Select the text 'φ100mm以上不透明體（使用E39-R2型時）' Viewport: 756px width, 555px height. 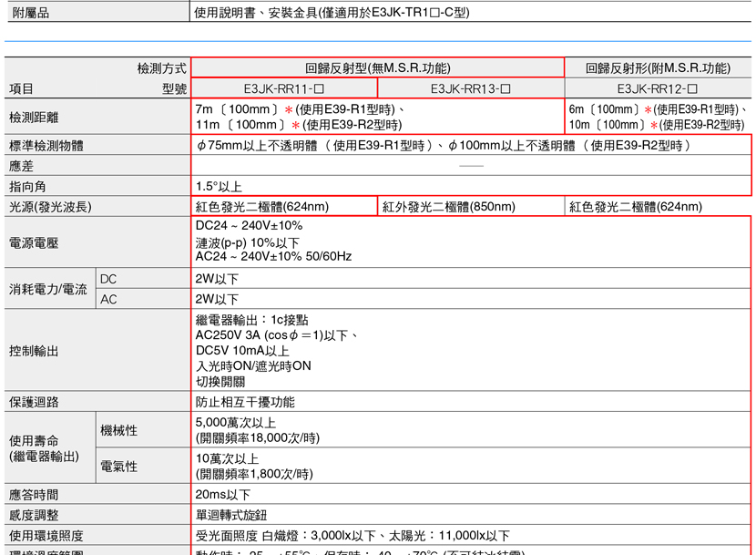coord(569,145)
